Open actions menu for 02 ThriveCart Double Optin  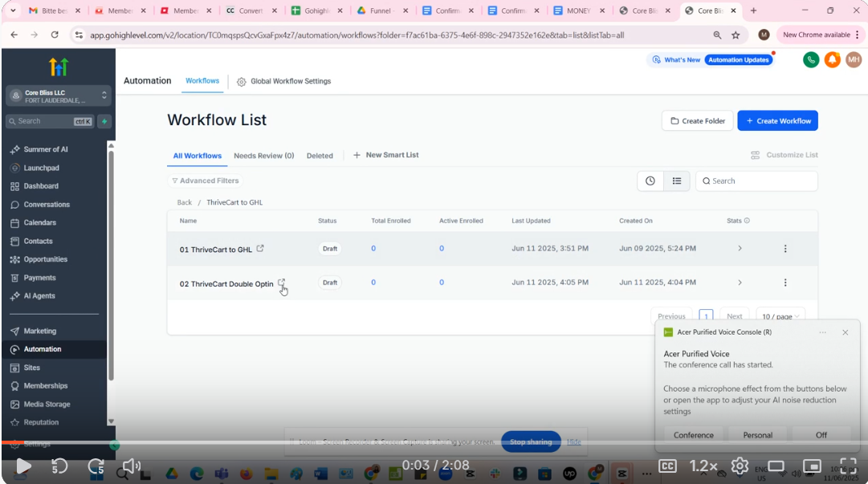tap(785, 283)
